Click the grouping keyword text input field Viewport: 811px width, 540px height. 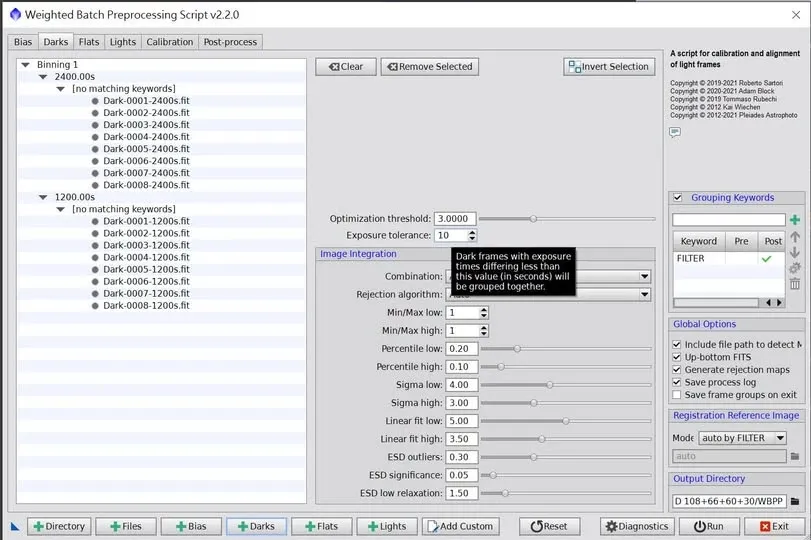point(729,220)
